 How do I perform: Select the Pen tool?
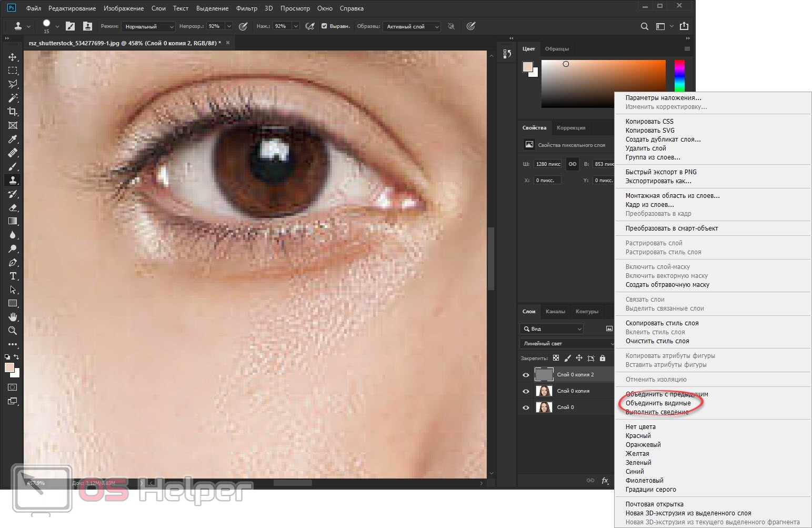tap(13, 262)
